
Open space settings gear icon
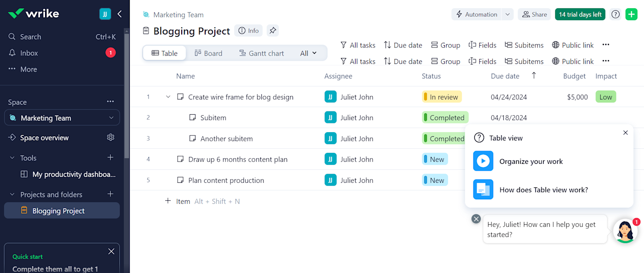110,137
